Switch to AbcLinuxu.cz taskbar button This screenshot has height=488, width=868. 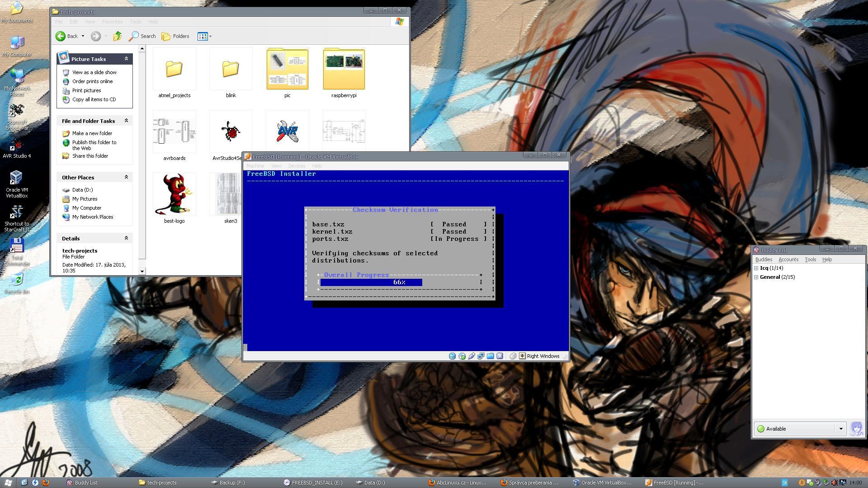(458, 483)
